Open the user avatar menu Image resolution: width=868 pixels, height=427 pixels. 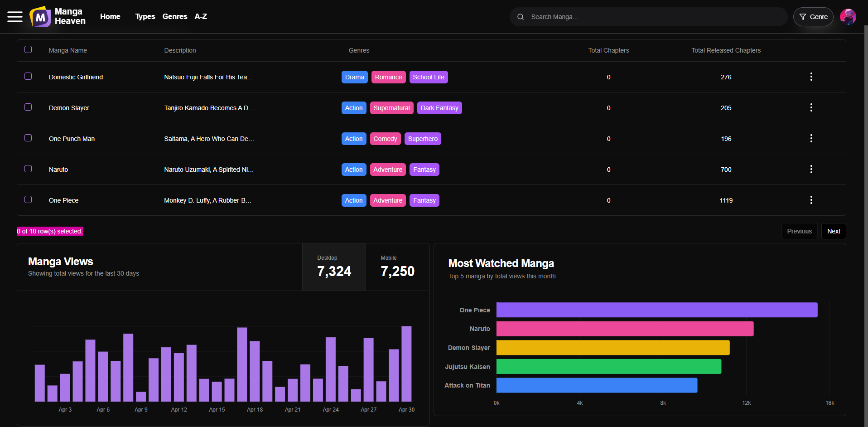coord(848,17)
